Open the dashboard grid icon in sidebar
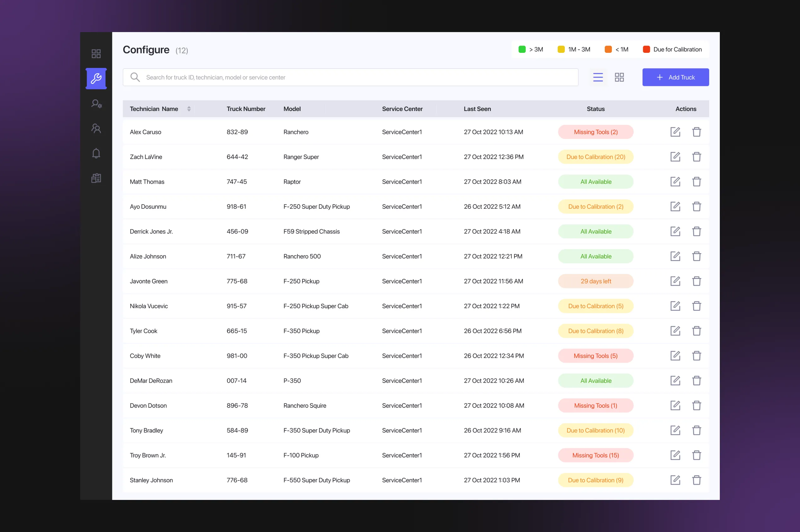 (x=96, y=53)
